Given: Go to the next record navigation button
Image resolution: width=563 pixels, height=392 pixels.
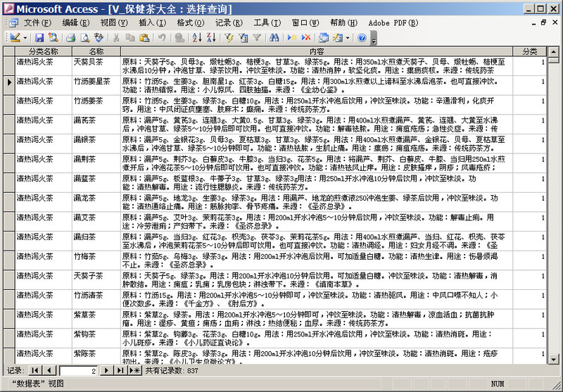Looking at the screenshot, I should tap(106, 370).
